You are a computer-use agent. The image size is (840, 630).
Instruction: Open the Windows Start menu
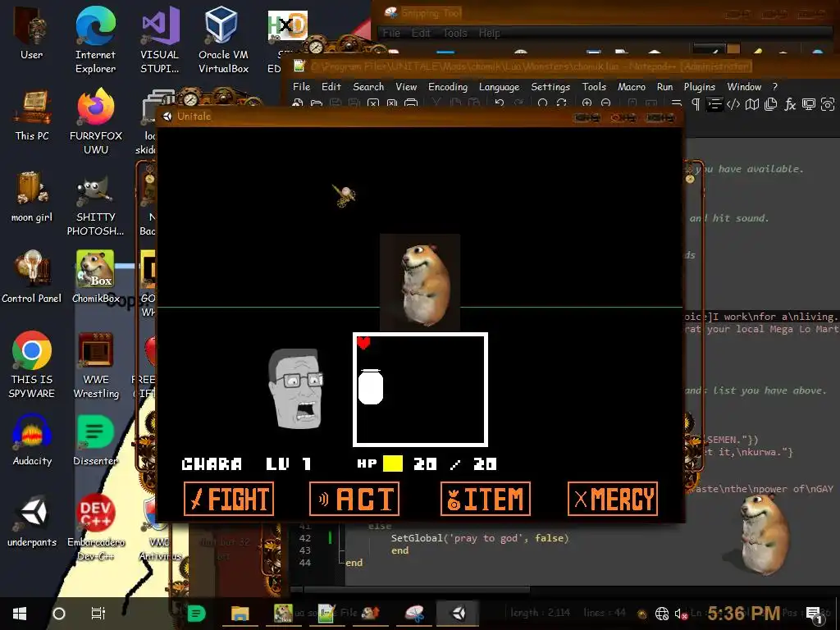[x=20, y=614]
